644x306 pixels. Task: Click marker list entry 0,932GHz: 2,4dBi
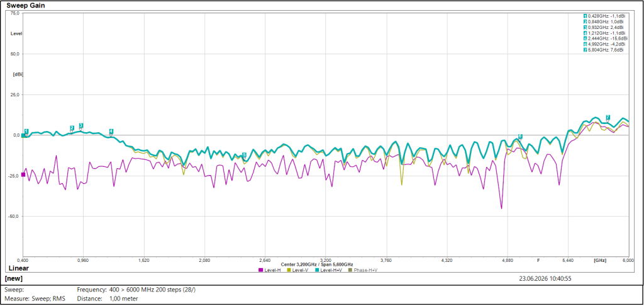tap(604, 27)
